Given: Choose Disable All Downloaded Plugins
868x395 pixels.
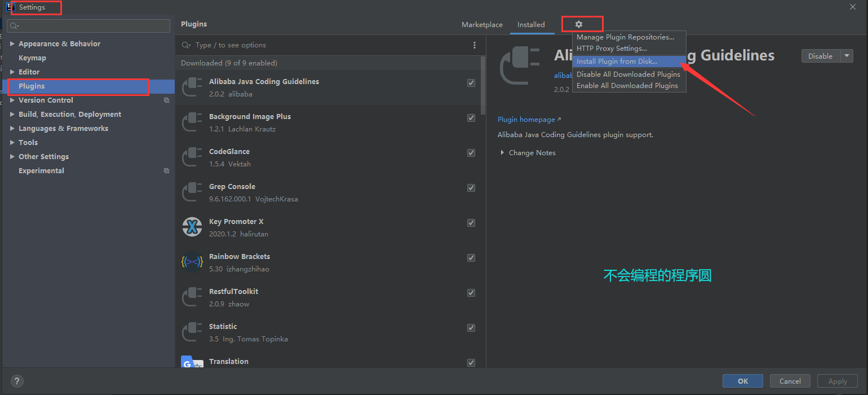Looking at the screenshot, I should [x=629, y=74].
